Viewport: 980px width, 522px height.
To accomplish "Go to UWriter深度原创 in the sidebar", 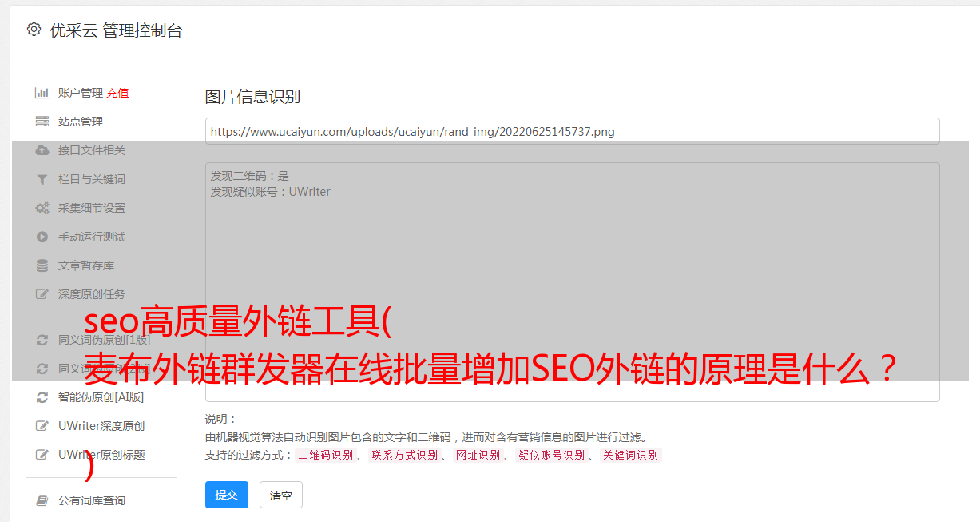I will coord(101,426).
